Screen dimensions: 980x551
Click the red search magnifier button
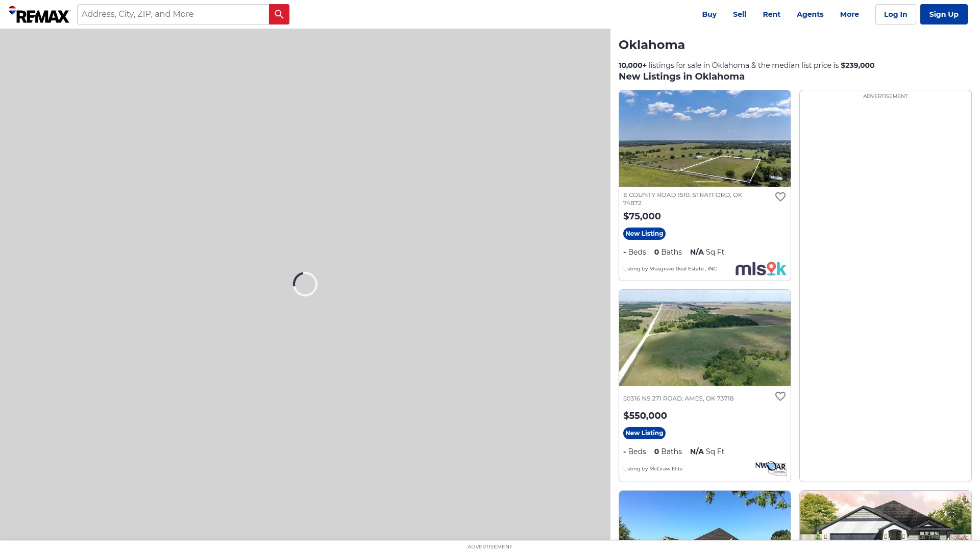(279, 14)
